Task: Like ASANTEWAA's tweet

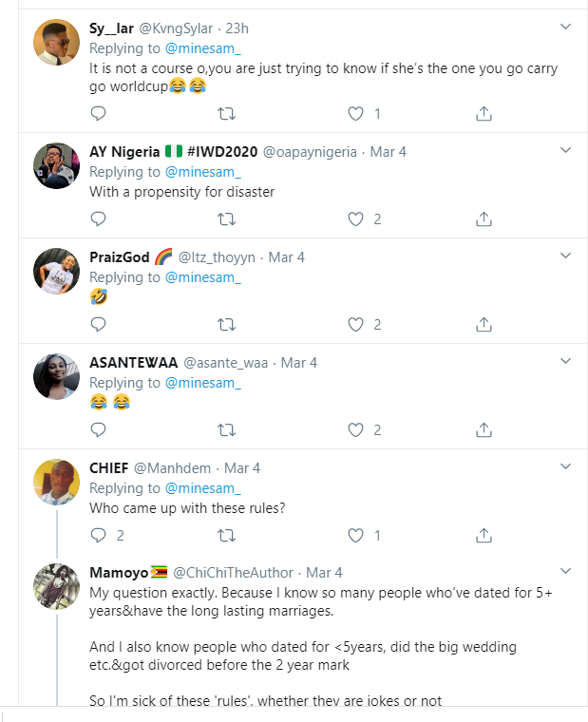Action: point(356,430)
